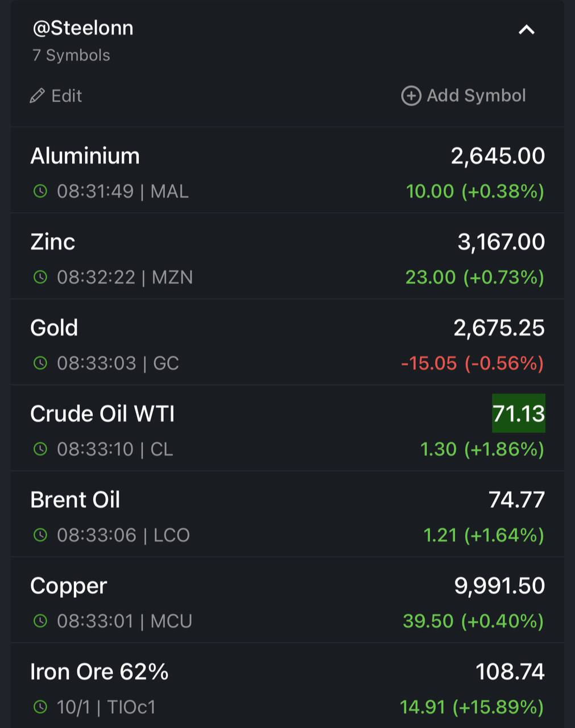This screenshot has height=728, width=575.
Task: Tap the Add Symbol button text
Action: 476,96
